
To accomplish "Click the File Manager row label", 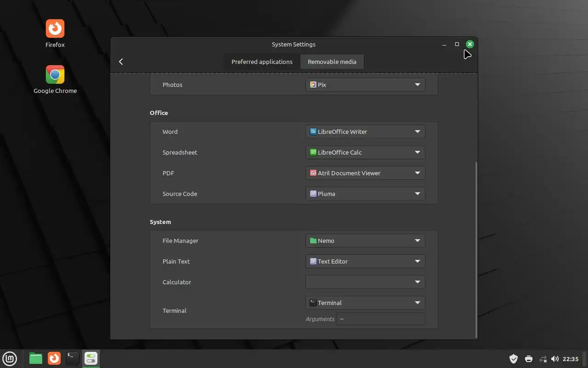I will point(181,241).
